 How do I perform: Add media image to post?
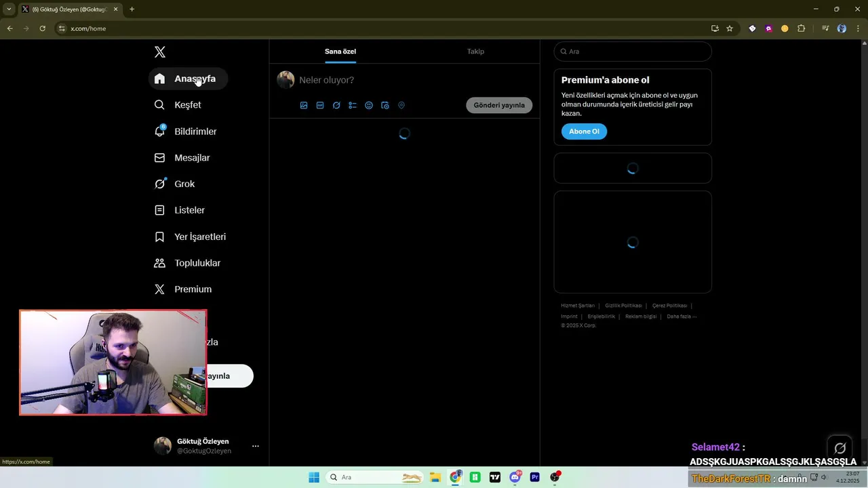[x=304, y=105]
